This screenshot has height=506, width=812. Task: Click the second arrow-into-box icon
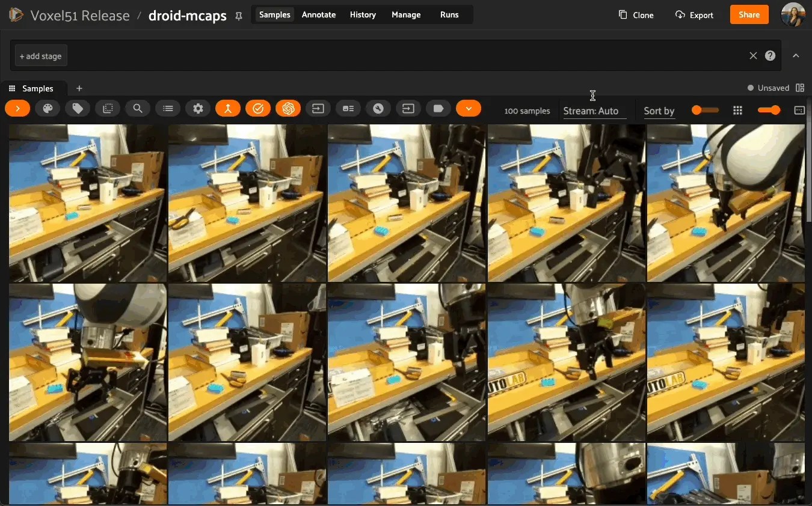point(408,109)
